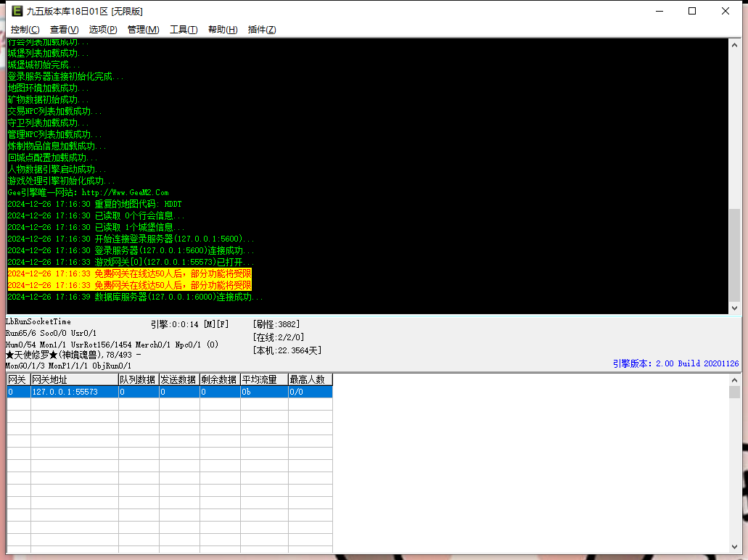Click the 游戏处理引擎初始化成功 log line
The height and width of the screenshot is (560, 748).
tap(61, 181)
